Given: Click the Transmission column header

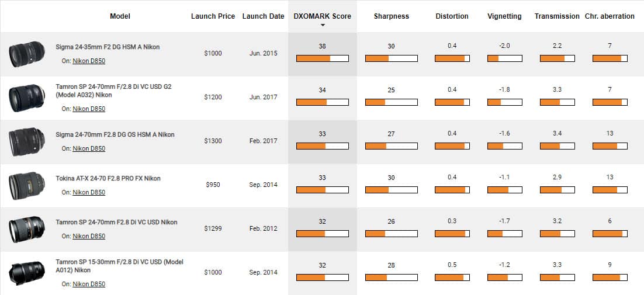Looking at the screenshot, I should 557,16.
